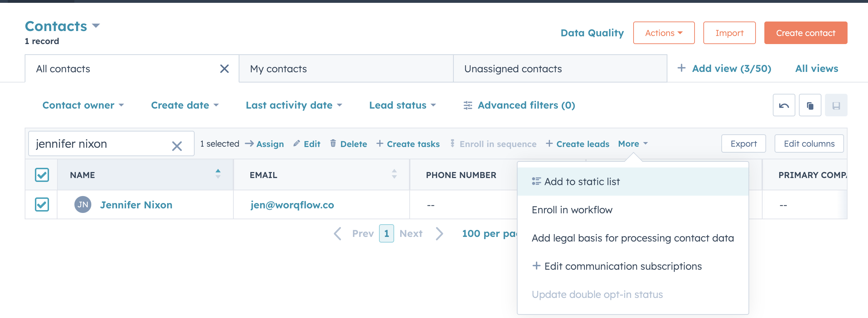Click the Export button
868x318 pixels.
(743, 143)
